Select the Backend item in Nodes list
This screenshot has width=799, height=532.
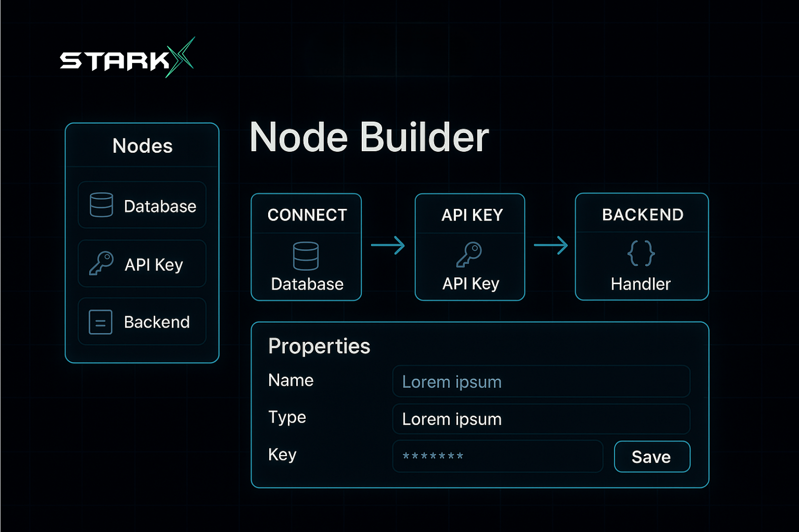[x=142, y=322]
